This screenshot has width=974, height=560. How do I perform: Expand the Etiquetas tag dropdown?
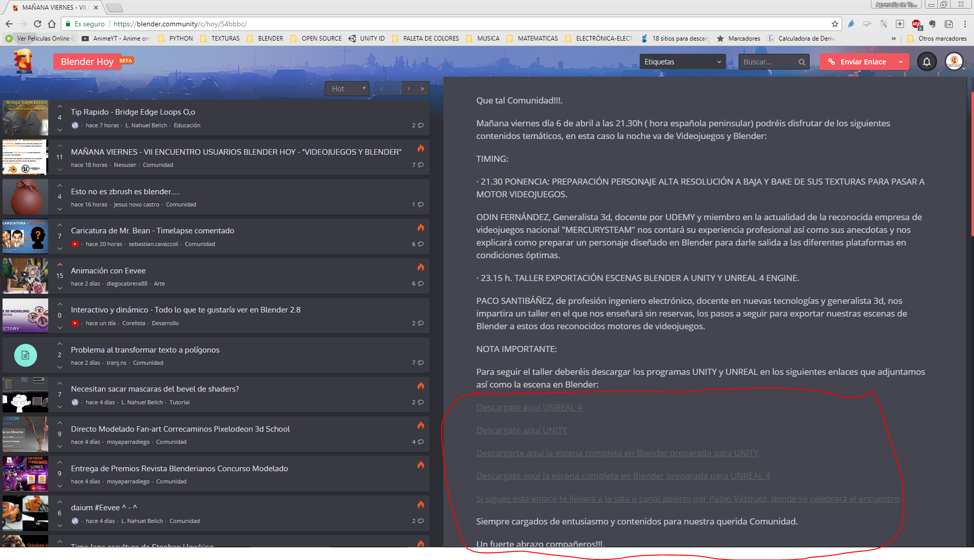tap(682, 62)
